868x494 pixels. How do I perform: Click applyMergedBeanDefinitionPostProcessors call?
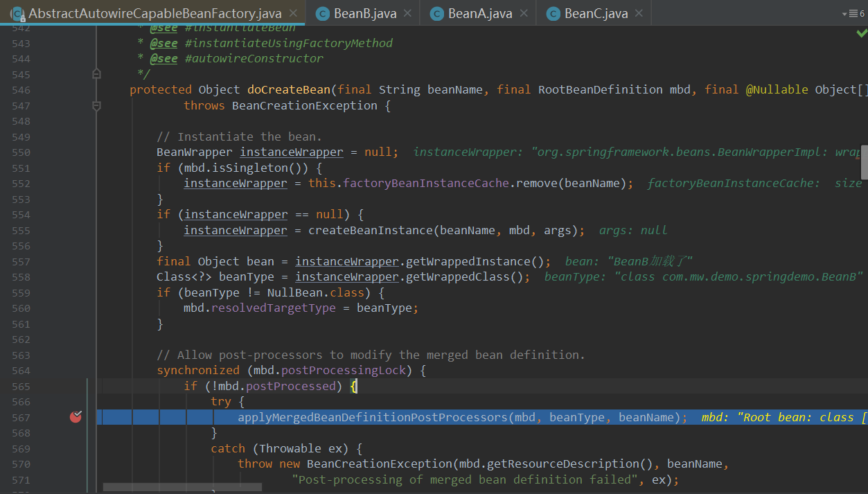tap(373, 417)
